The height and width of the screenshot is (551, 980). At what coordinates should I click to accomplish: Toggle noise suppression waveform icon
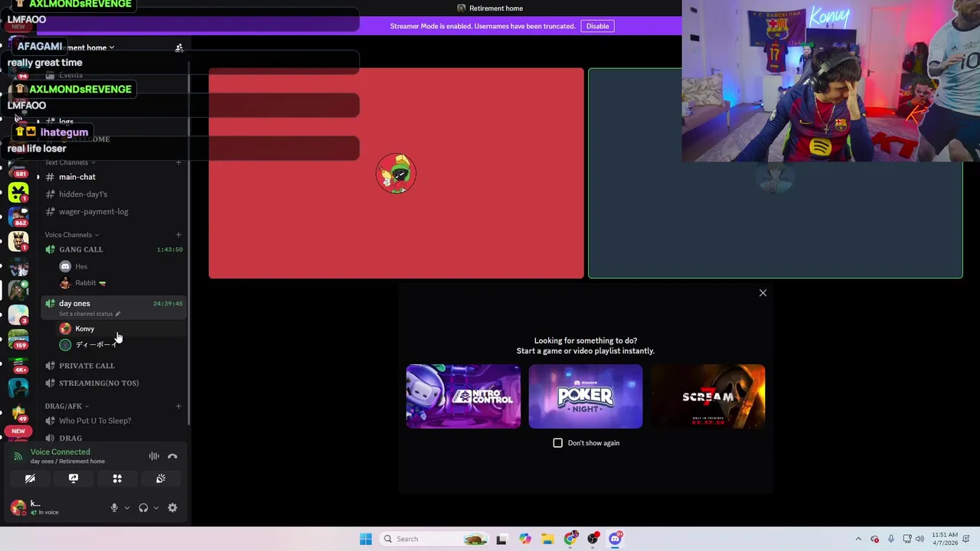(154, 456)
